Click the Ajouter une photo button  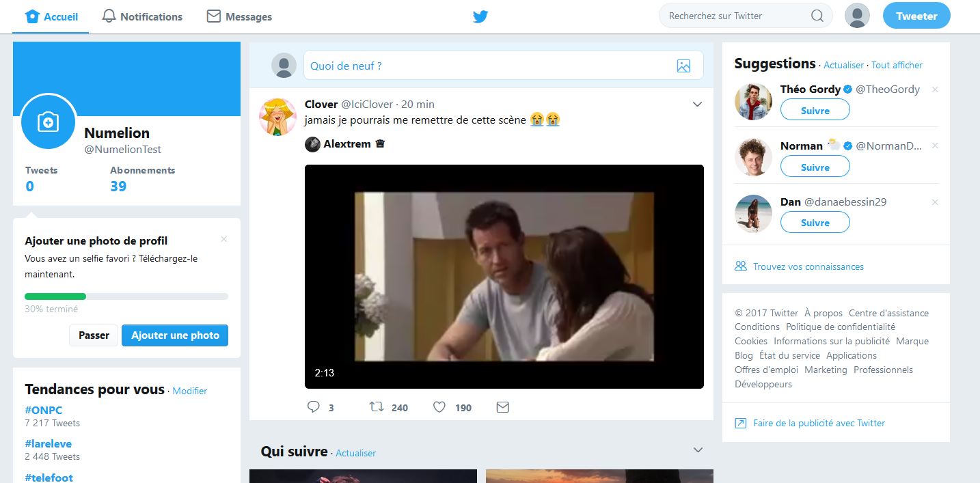click(x=175, y=335)
